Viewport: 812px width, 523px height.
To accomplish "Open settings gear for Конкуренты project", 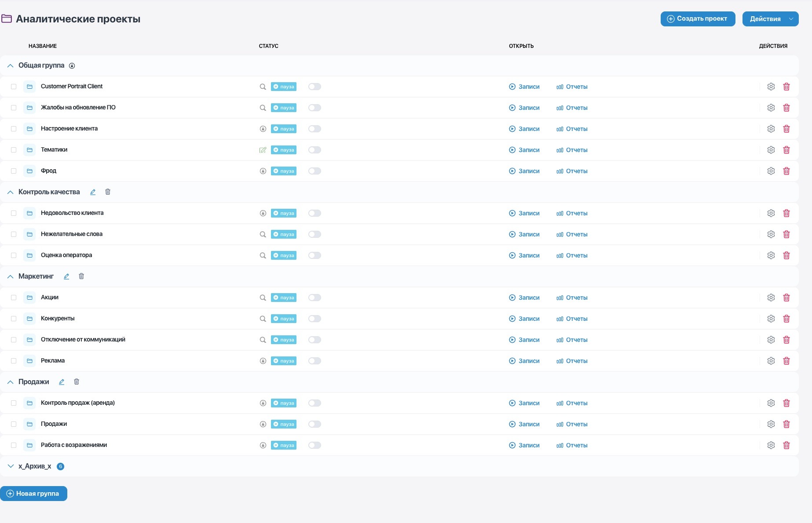I will [771, 319].
